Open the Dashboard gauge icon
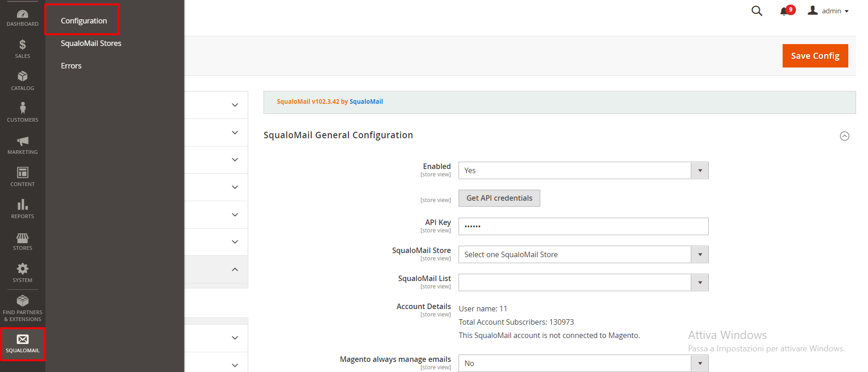Screen dimensions: 868x372 click(x=22, y=15)
